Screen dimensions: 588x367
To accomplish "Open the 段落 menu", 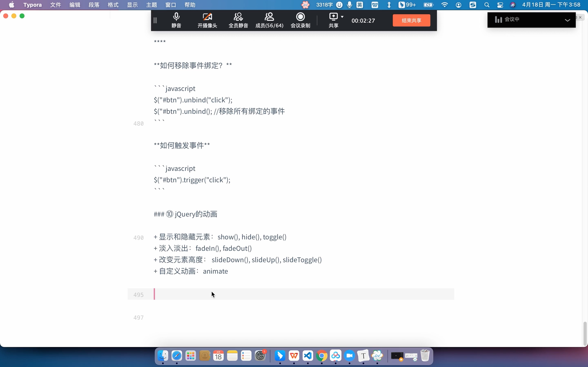I will click(94, 5).
